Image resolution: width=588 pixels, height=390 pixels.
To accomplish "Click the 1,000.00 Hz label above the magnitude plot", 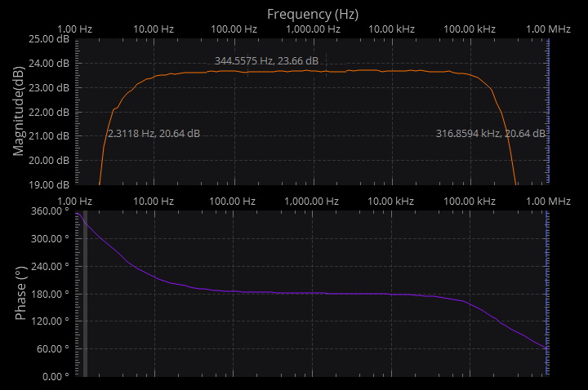I will tap(313, 29).
